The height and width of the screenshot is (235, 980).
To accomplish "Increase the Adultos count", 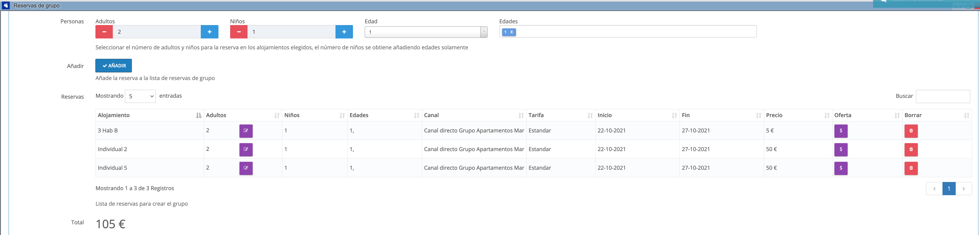I will point(209,32).
